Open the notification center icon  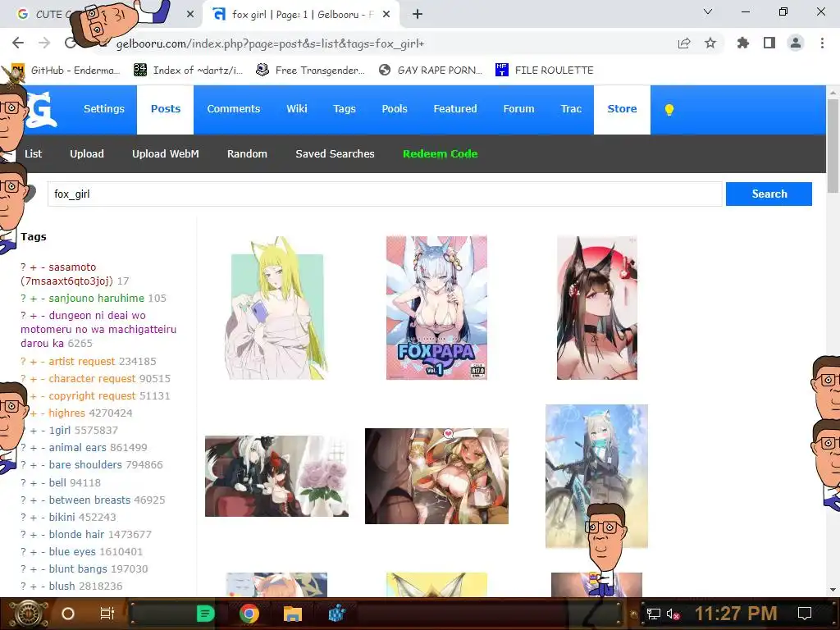805,614
